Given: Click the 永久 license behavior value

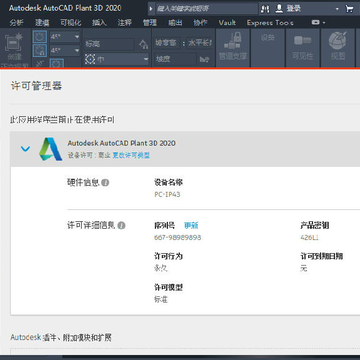Looking at the screenshot, I should click(161, 268).
